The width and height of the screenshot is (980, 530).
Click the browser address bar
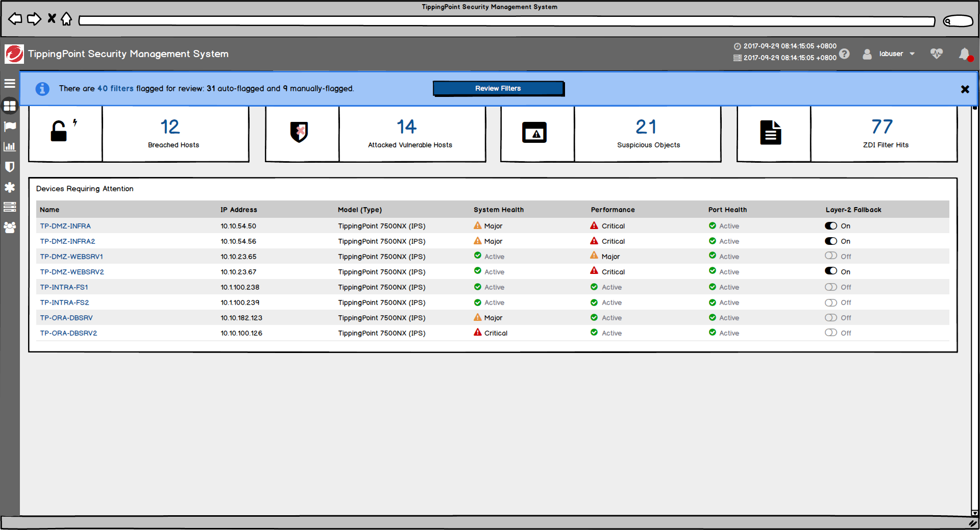point(507,21)
